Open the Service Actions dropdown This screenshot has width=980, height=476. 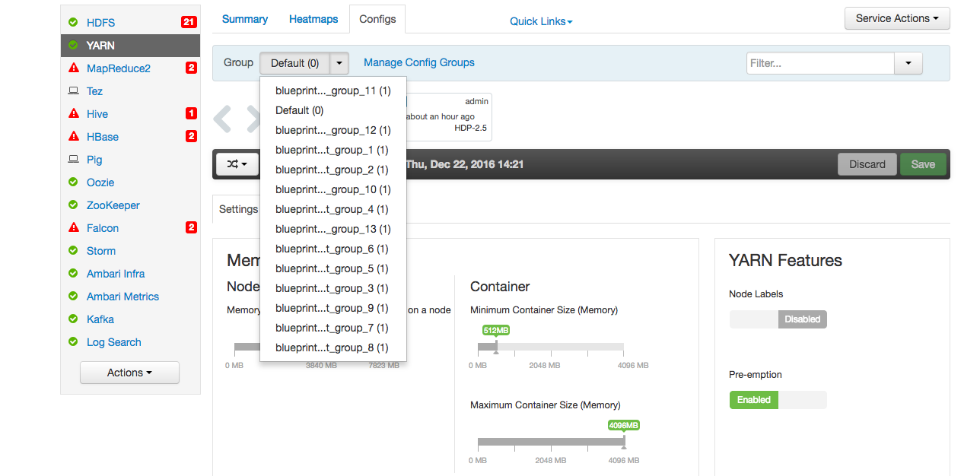point(896,17)
